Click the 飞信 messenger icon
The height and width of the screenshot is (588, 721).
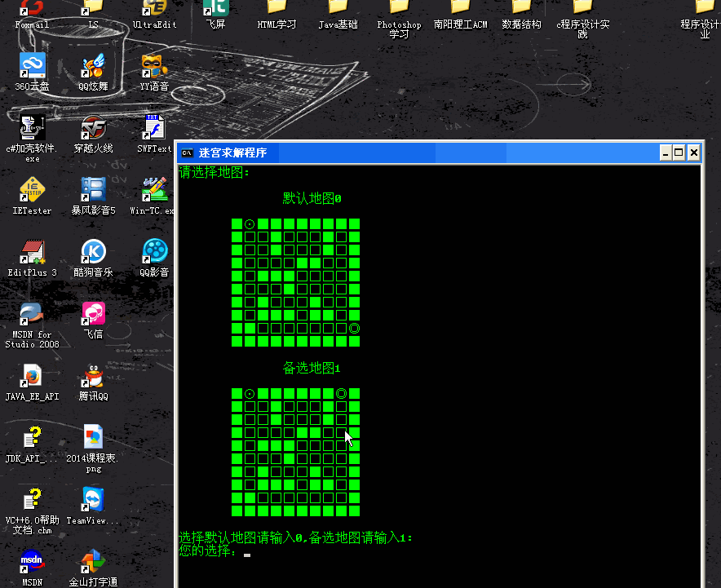tap(93, 314)
